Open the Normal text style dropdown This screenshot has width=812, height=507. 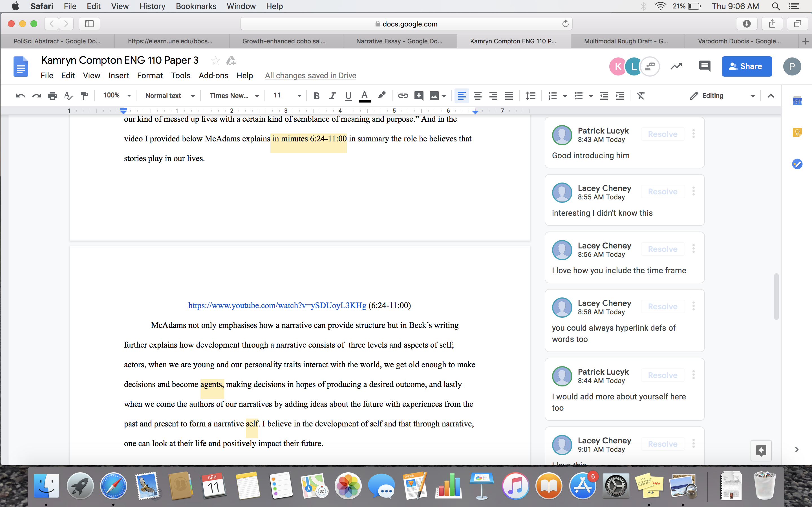169,96
